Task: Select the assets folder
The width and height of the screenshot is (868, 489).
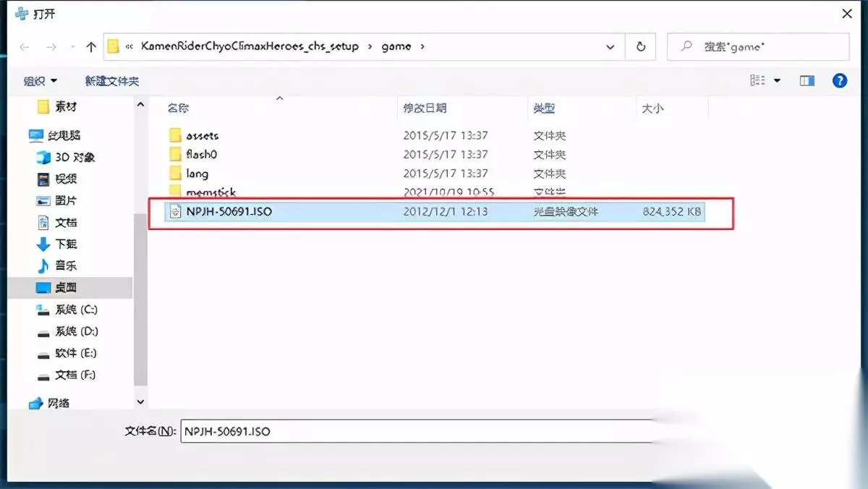Action: [202, 135]
